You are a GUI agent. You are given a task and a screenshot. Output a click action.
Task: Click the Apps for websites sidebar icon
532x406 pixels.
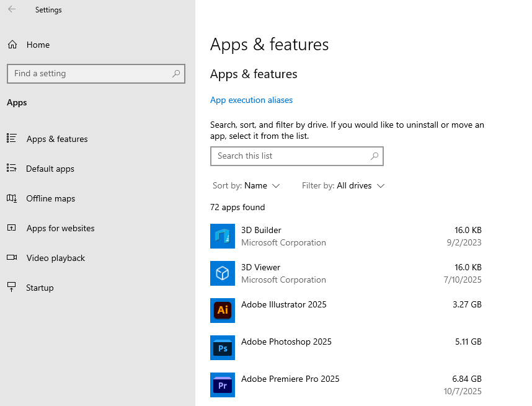pyautogui.click(x=11, y=228)
